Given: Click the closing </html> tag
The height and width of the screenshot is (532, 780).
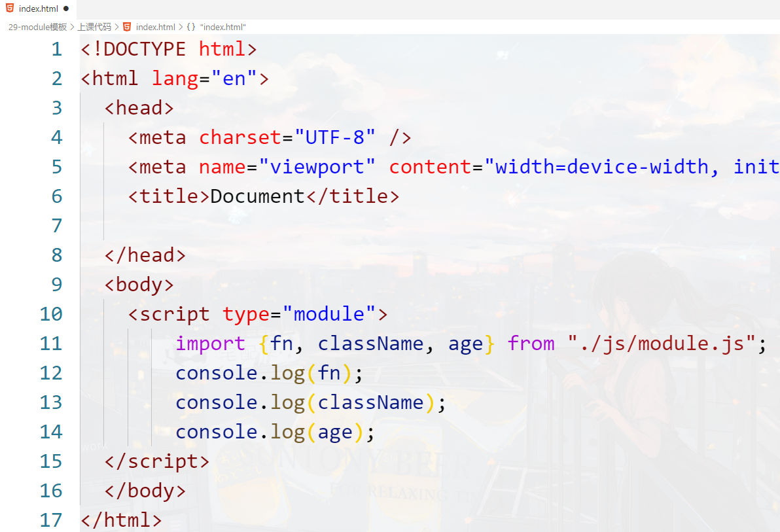Looking at the screenshot, I should [x=121, y=520].
